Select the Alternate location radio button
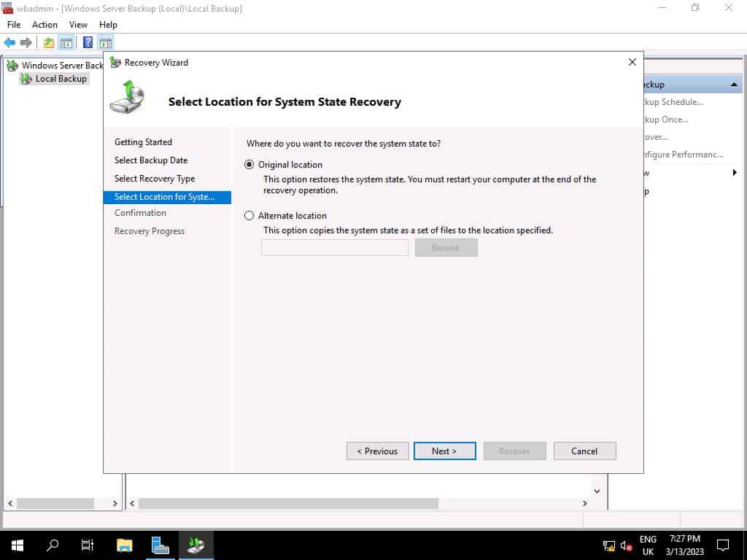This screenshot has width=747, height=560. pyautogui.click(x=249, y=216)
